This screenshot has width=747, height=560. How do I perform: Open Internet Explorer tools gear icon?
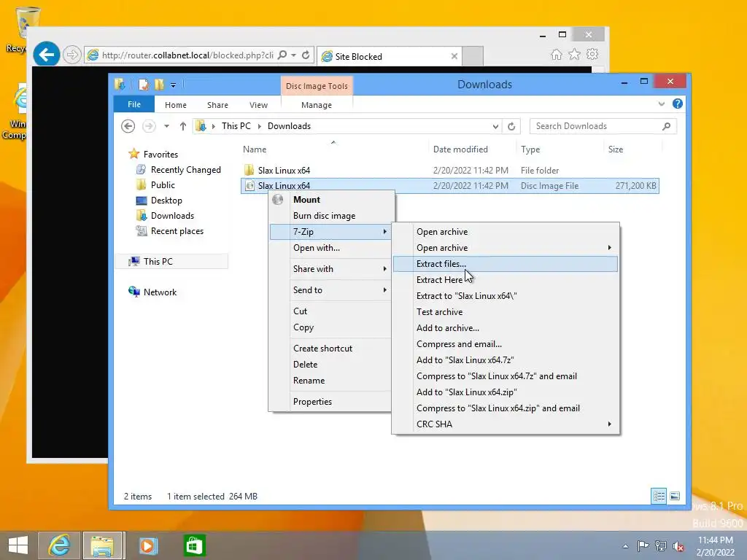(592, 54)
